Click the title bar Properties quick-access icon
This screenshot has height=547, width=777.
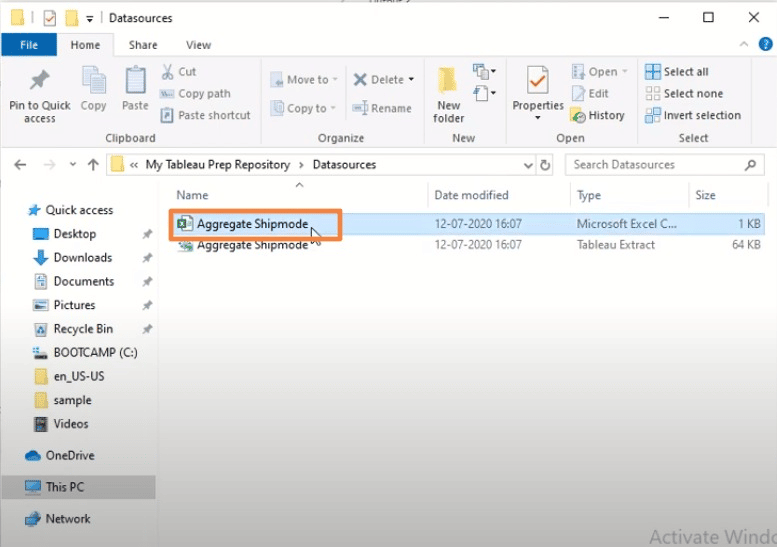(50, 18)
